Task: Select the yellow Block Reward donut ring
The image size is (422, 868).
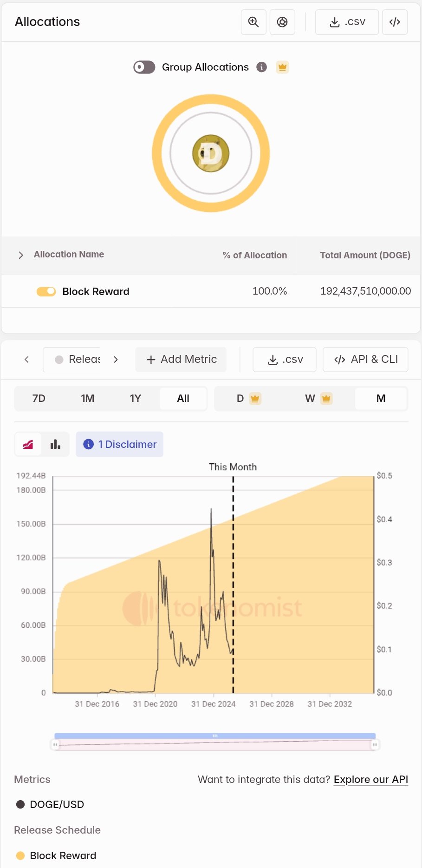Action: pyautogui.click(x=211, y=100)
